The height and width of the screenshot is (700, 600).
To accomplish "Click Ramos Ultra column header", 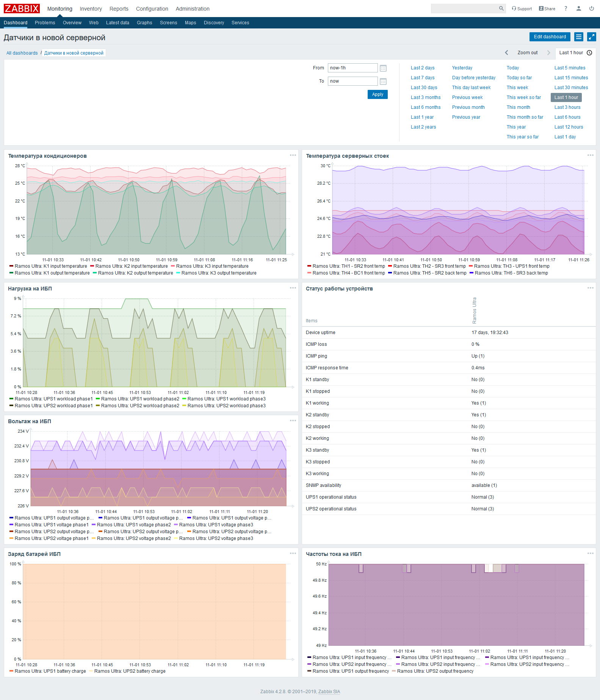I will point(474,311).
